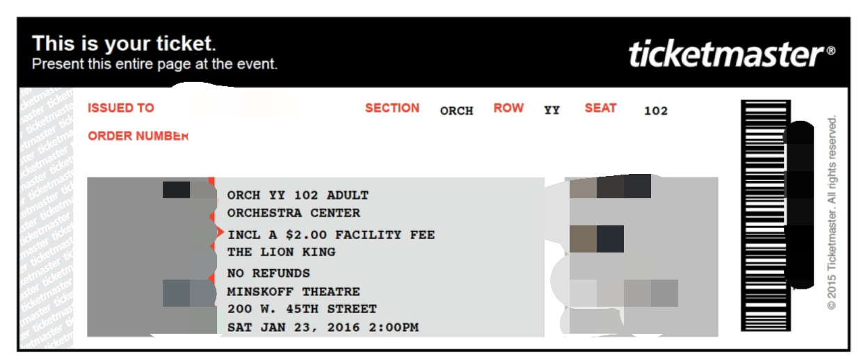Screen dimensions: 868x361
Task: Click the ROW label
Action: click(x=508, y=108)
